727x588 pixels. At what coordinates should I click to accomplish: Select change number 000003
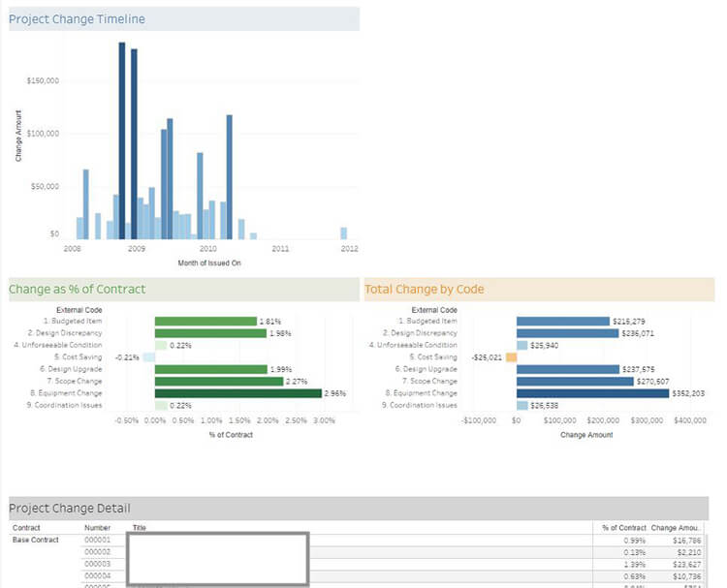pos(97,564)
